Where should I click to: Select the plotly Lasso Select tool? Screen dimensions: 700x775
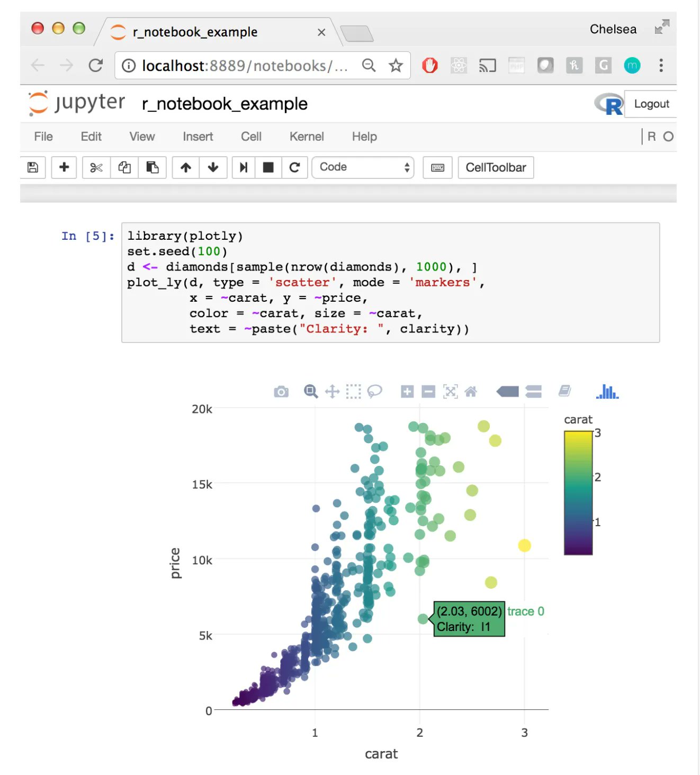click(x=374, y=392)
